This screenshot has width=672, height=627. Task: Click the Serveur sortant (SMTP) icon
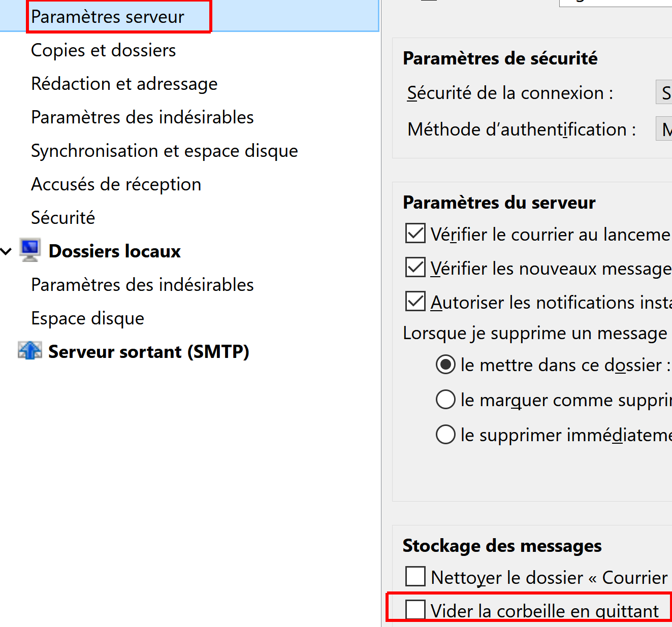point(30,351)
